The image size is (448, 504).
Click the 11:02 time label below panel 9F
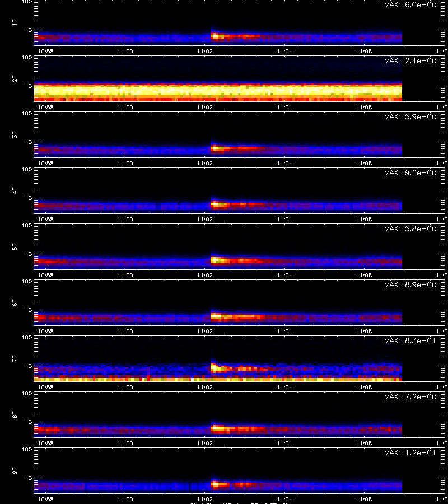pos(205,499)
